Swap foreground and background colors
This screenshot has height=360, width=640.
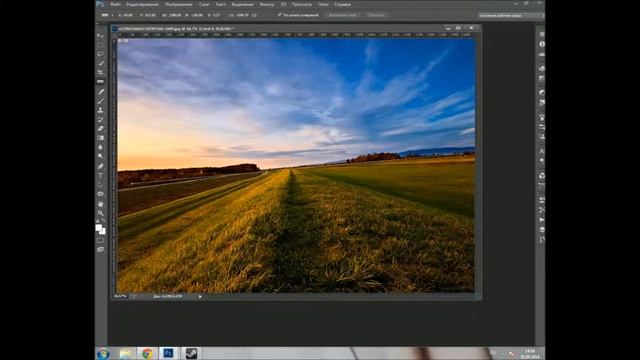click(103, 221)
